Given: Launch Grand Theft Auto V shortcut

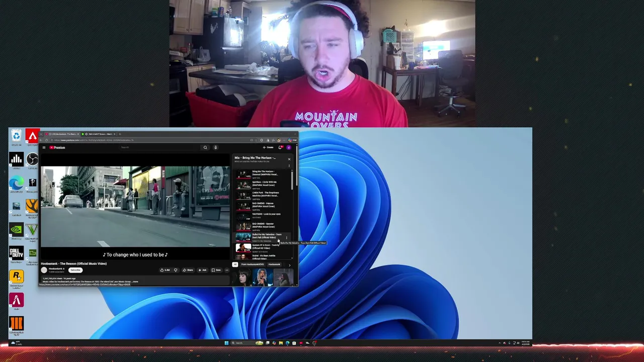Looking at the screenshot, I should coord(32,230).
